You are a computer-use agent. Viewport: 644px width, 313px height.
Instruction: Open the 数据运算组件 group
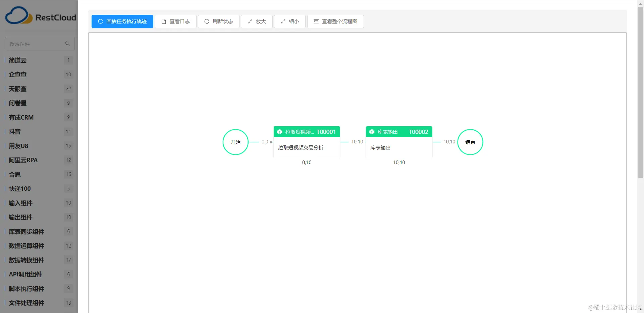(39, 246)
